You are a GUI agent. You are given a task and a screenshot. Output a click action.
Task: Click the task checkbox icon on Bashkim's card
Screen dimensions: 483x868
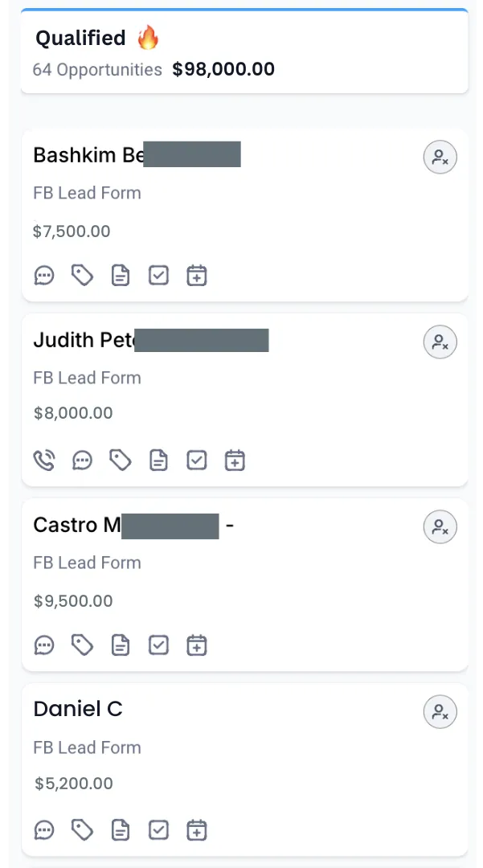click(159, 276)
